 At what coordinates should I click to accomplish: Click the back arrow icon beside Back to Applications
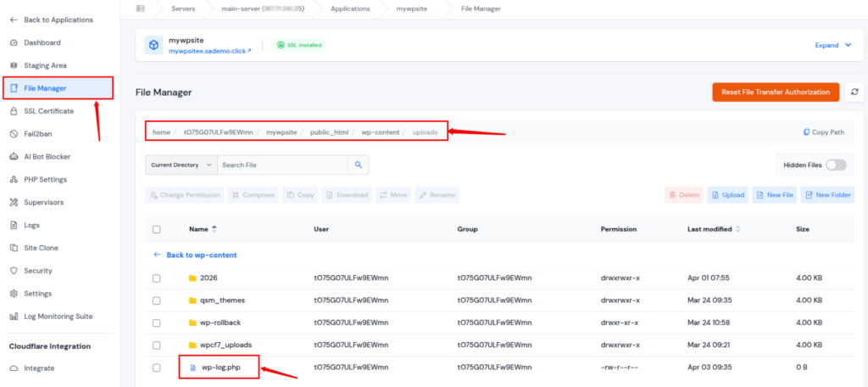coord(14,20)
